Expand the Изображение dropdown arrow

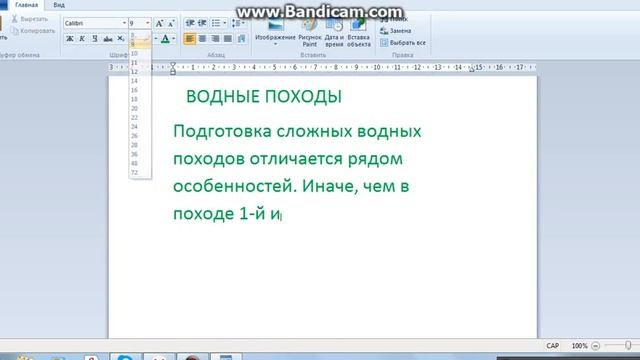[x=275, y=44]
